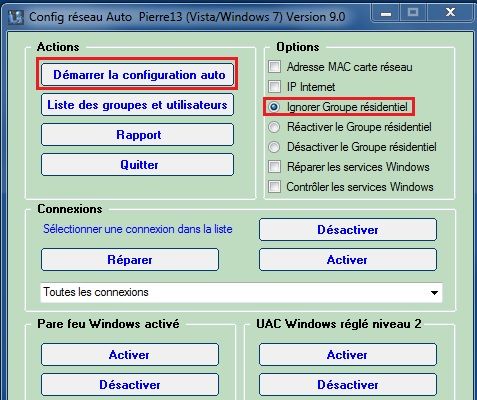Screen dimensions: 477x400
Task: Click Activer in Connexions section
Action: point(348,259)
